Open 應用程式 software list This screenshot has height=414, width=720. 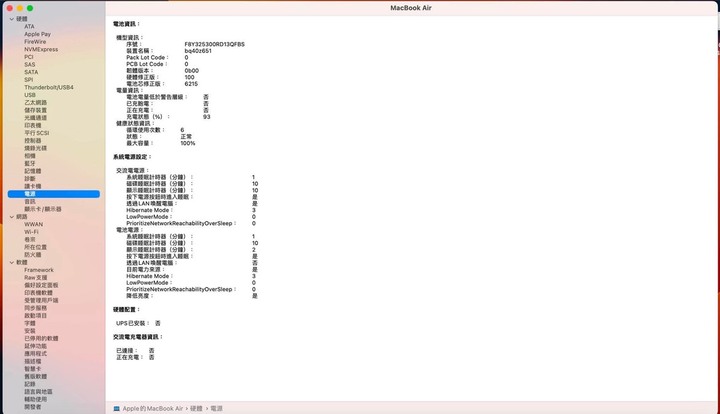pyautogui.click(x=35, y=354)
